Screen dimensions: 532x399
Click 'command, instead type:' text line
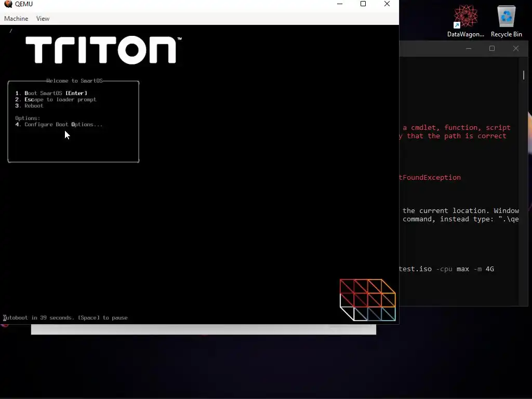click(x=449, y=219)
